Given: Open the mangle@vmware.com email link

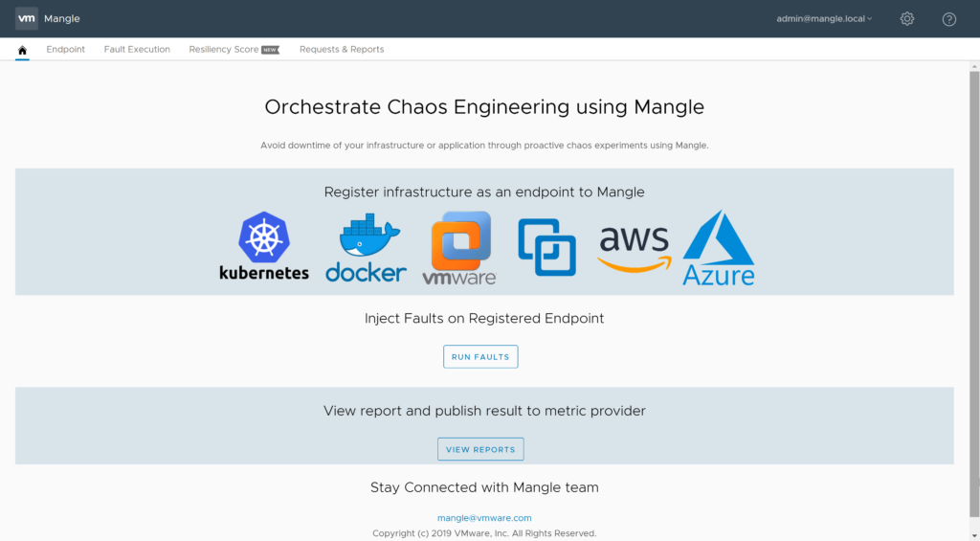Looking at the screenshot, I should 484,518.
